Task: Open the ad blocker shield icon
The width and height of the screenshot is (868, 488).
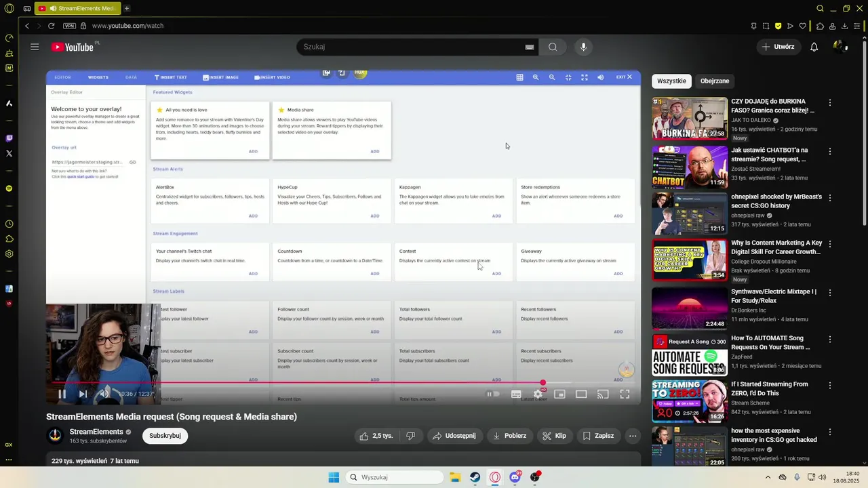Action: [778, 26]
